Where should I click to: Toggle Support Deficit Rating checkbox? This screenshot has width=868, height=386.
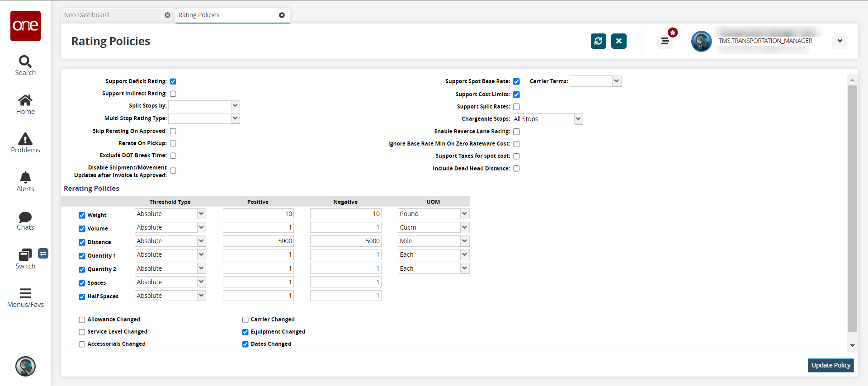pos(173,82)
